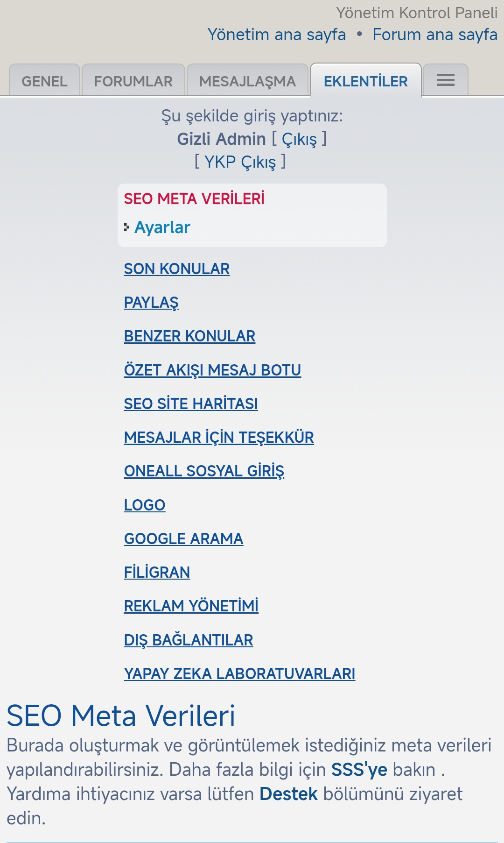Screen dimensions: 504x843
Task: Open ÖZET AKIŞI MESAJ BOTU section
Action: [x=212, y=370]
